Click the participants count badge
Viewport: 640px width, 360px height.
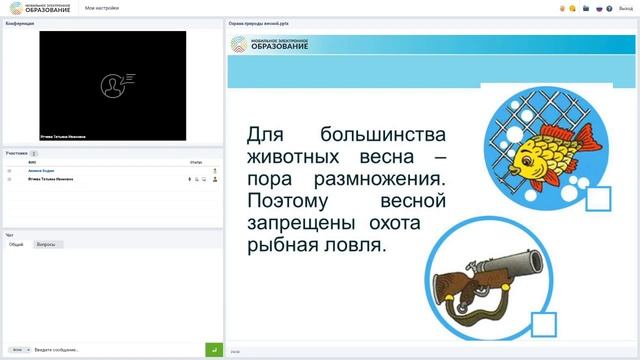click(x=34, y=153)
